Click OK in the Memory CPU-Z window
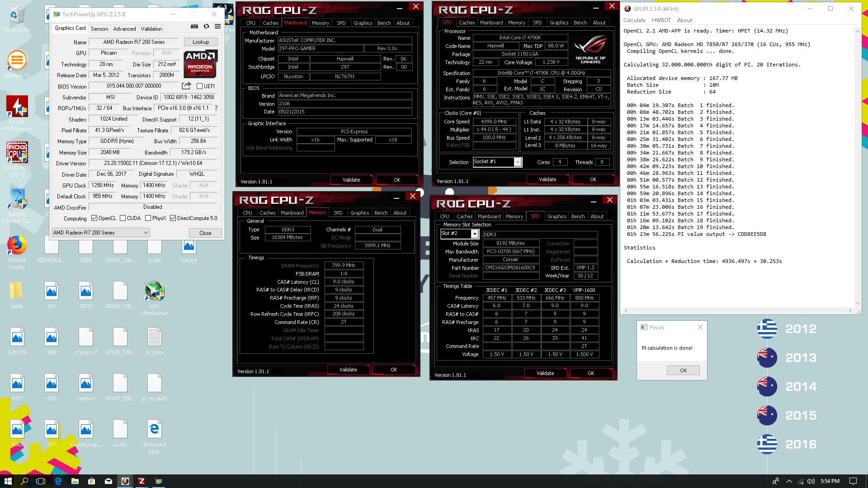Screen dimensions: 868x488 point(394,369)
